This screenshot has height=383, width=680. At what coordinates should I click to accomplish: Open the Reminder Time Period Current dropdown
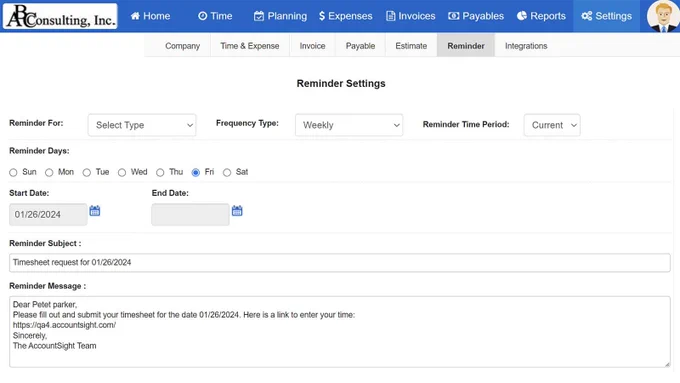click(552, 125)
